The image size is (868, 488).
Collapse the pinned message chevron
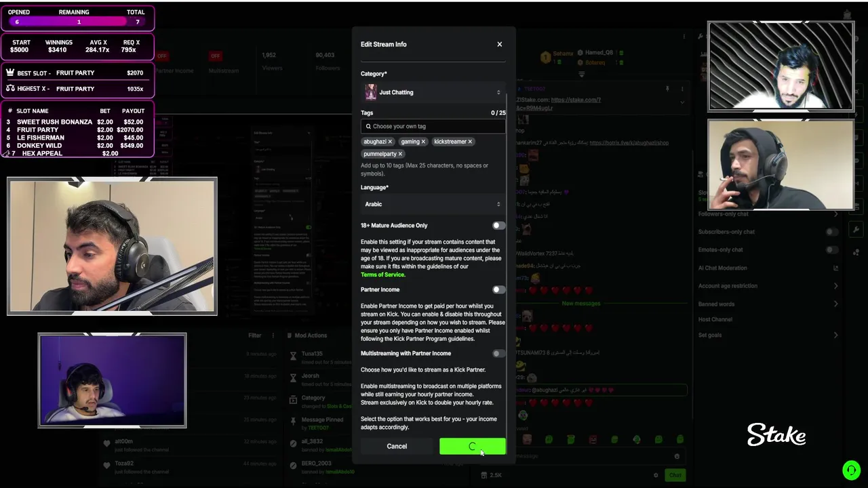682,102
